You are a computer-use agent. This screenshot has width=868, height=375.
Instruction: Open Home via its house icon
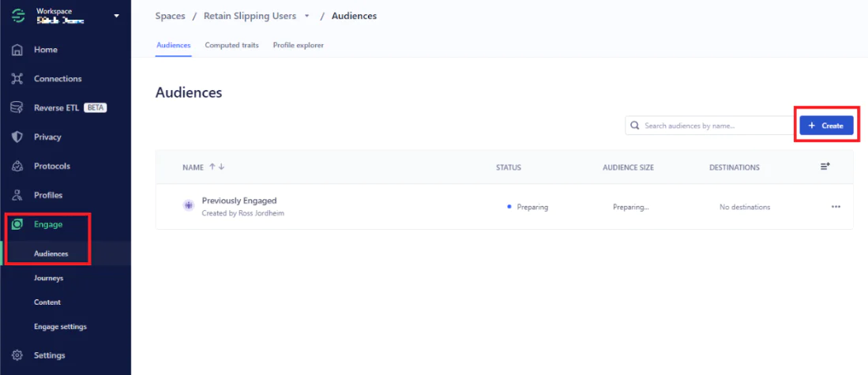click(17, 50)
